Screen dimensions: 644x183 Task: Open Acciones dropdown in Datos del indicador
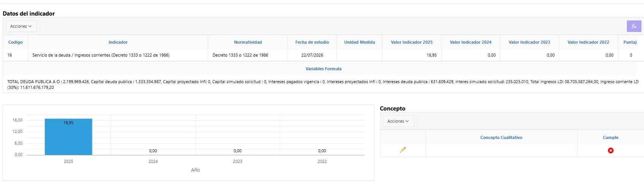21,26
